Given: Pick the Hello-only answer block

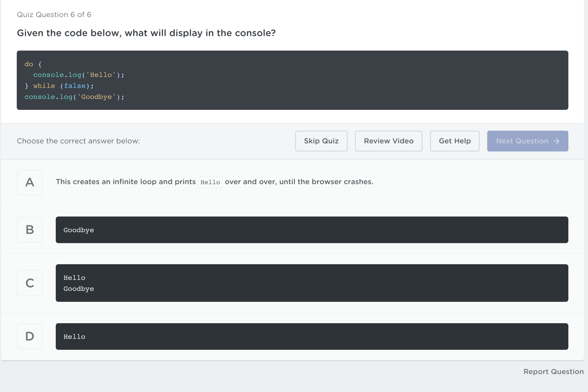Looking at the screenshot, I should click(x=312, y=336).
